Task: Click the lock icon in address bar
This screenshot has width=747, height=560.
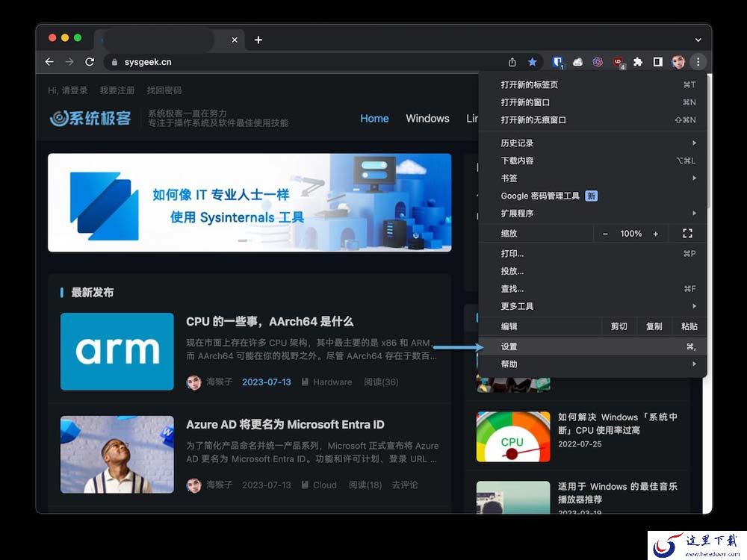Action: tap(114, 62)
